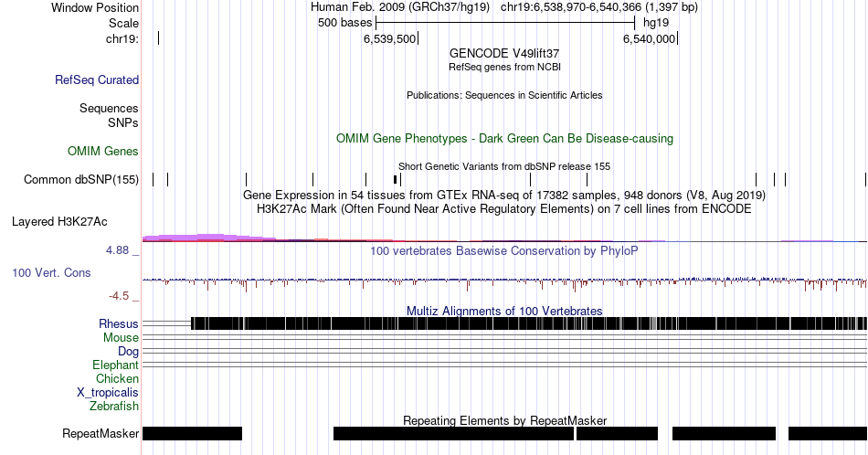
Task: Click Multiz Alignments of 100 Vertebrates title
Action: [x=504, y=311]
